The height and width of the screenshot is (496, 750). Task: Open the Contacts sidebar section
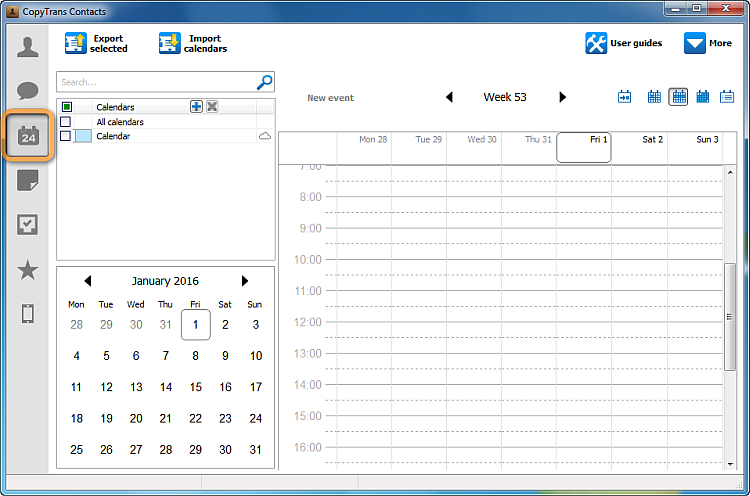point(27,47)
